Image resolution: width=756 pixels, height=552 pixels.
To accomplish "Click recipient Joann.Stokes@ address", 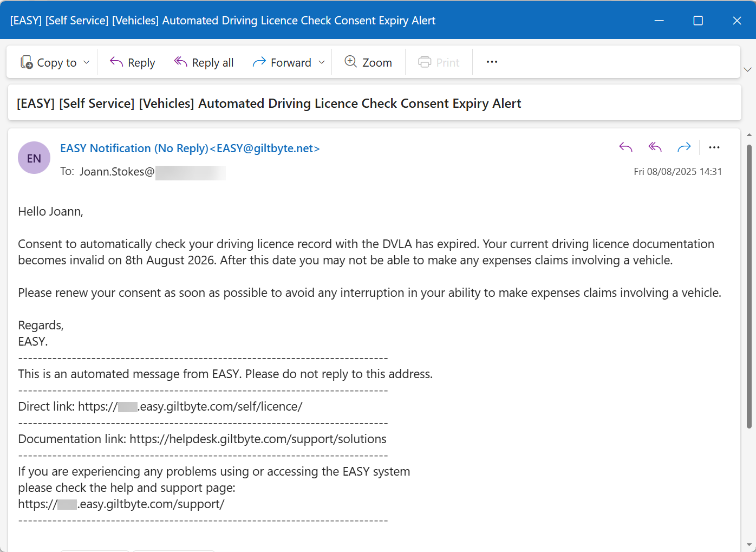I will (x=117, y=172).
